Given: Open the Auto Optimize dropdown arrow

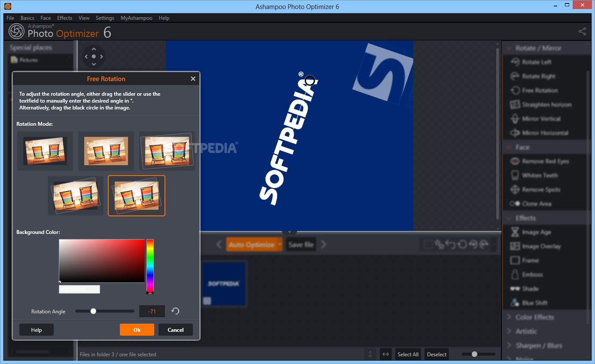Looking at the screenshot, I should (x=280, y=244).
